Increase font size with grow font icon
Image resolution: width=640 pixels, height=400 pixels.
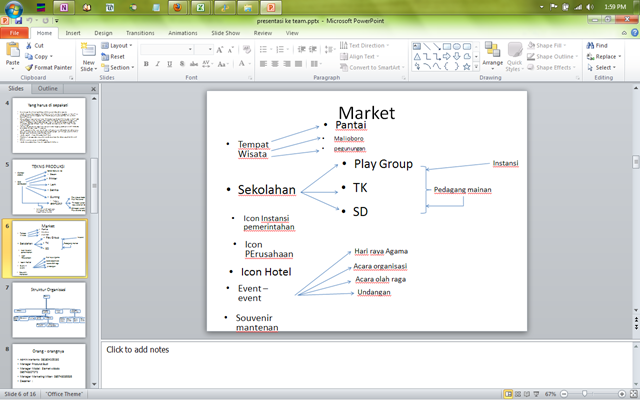pos(220,50)
